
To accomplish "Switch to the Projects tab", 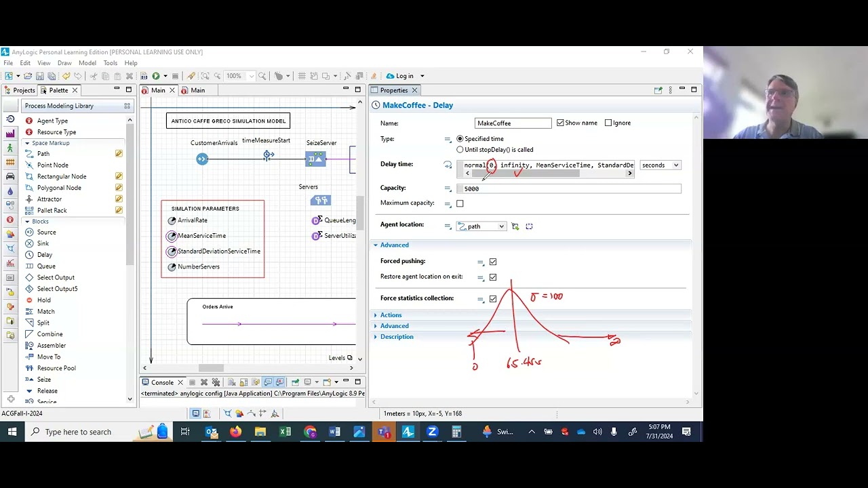I will pyautogui.click(x=19, y=90).
